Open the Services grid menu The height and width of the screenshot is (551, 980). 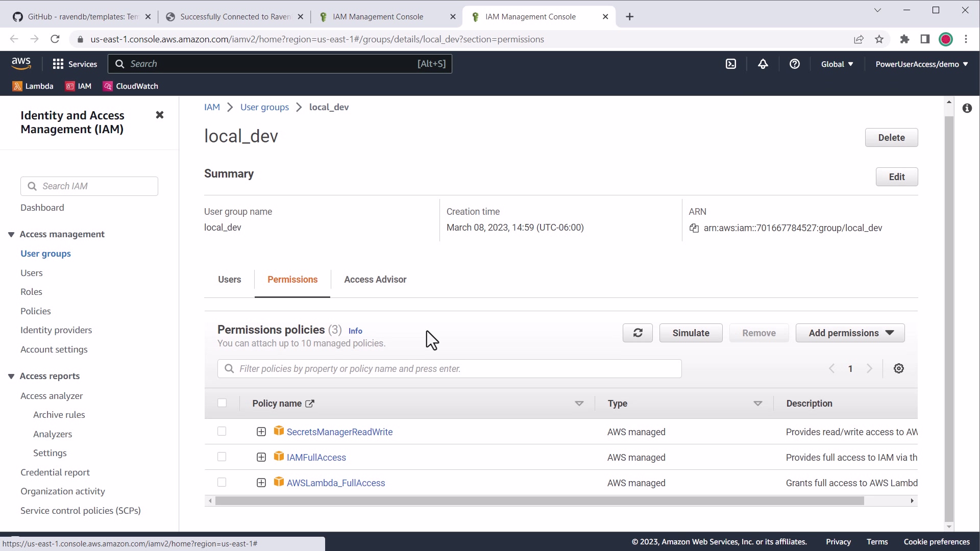[75, 64]
